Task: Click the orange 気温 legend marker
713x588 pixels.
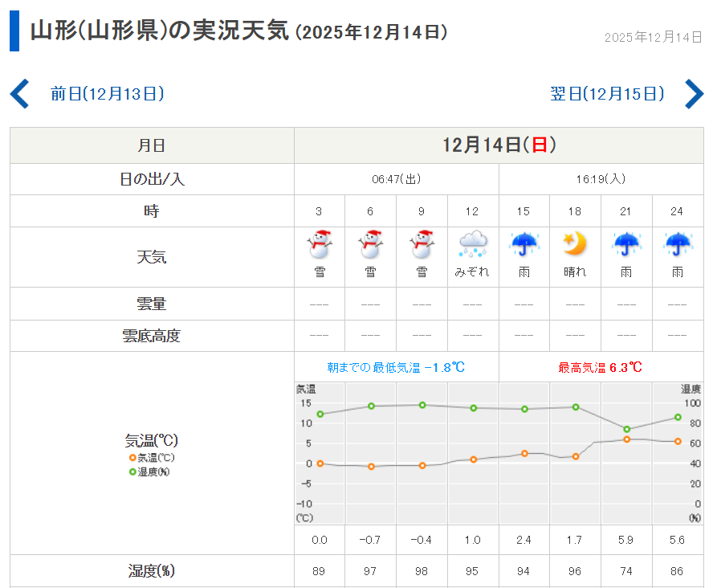Action: [132, 458]
